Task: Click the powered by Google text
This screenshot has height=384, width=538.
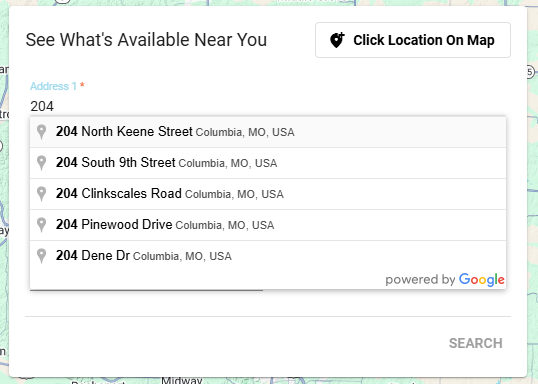Action: 445,280
